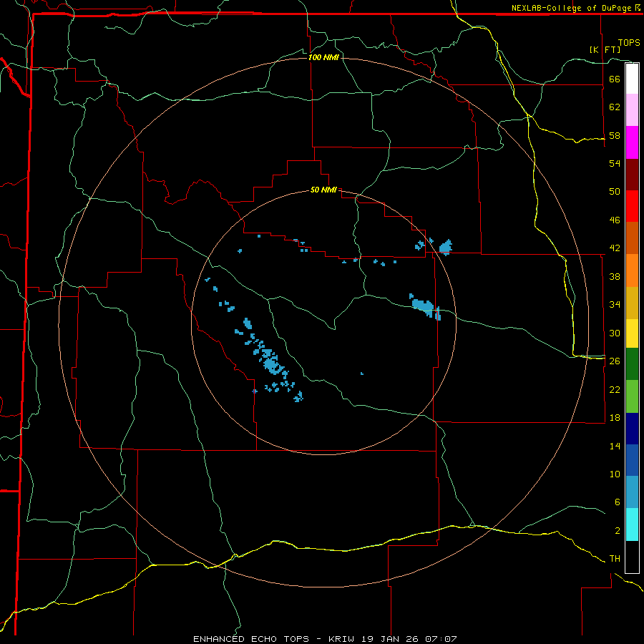Click the '54' legend value
This screenshot has height=644, width=644.
pos(615,163)
